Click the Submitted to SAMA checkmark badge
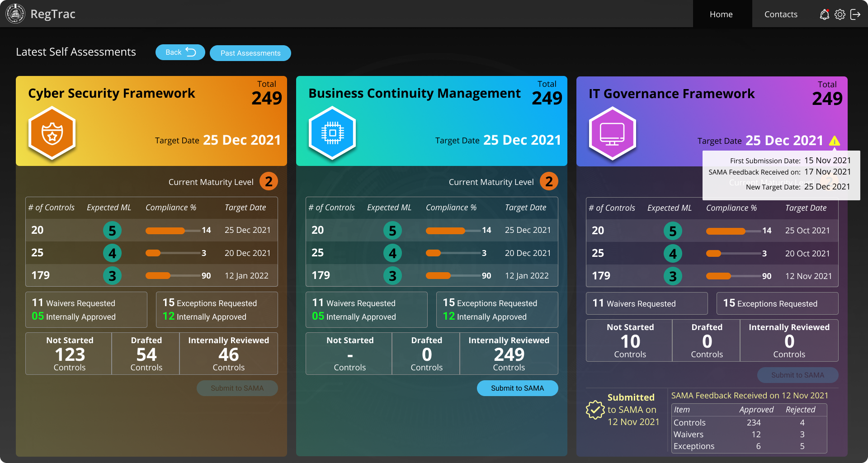The height and width of the screenshot is (463, 868). click(x=595, y=410)
